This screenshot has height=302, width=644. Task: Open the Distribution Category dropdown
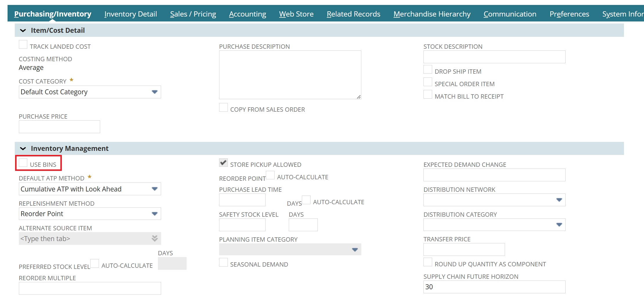pyautogui.click(x=559, y=225)
